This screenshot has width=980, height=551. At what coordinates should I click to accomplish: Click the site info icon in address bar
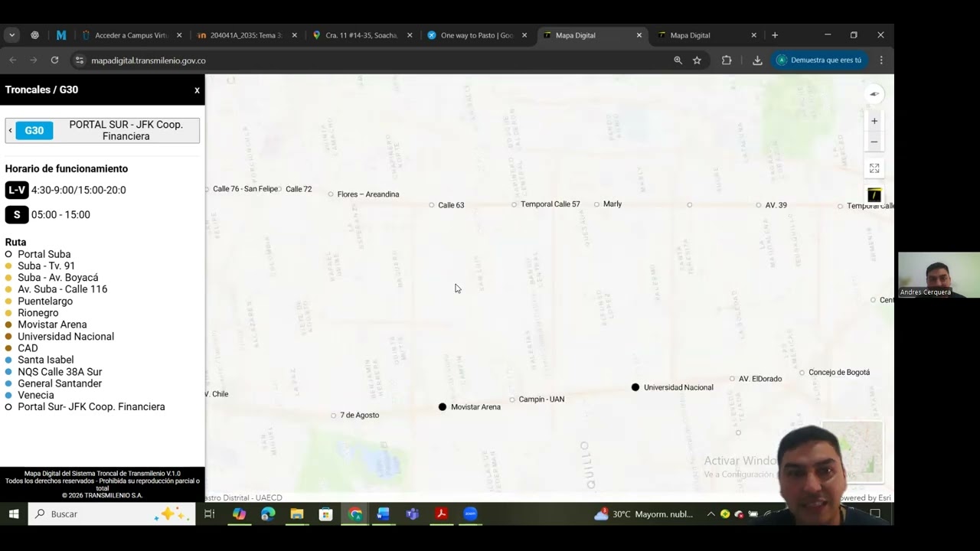click(x=80, y=60)
